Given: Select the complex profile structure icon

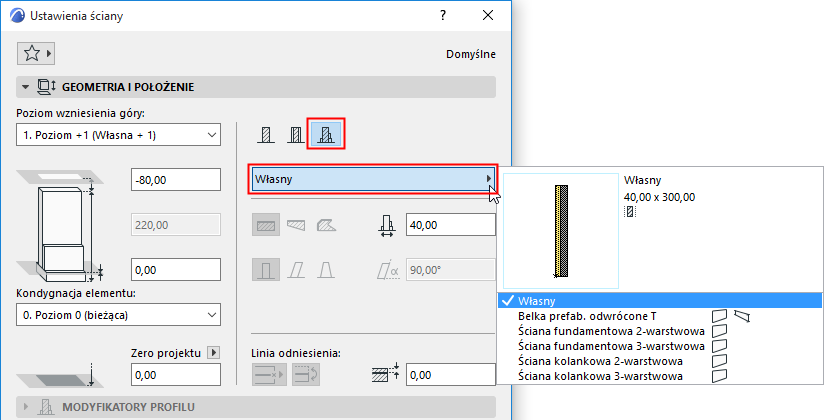Looking at the screenshot, I should pyautogui.click(x=326, y=135).
